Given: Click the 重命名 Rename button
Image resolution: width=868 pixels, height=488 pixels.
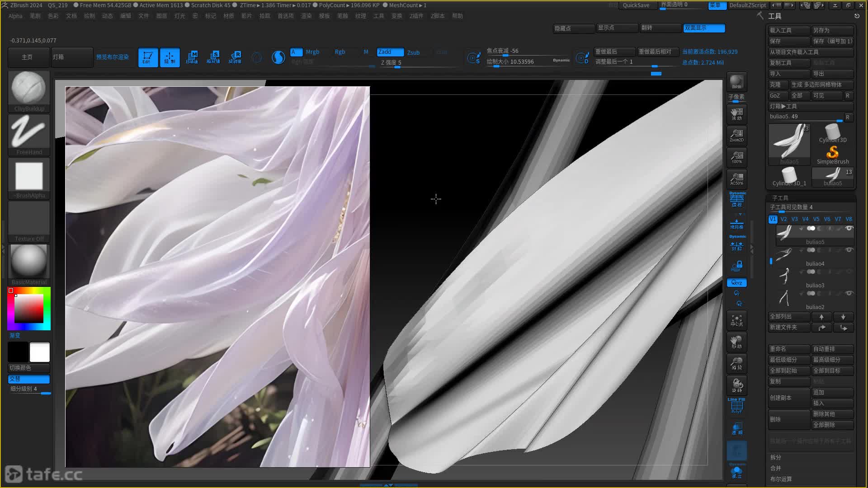Looking at the screenshot, I should [789, 349].
